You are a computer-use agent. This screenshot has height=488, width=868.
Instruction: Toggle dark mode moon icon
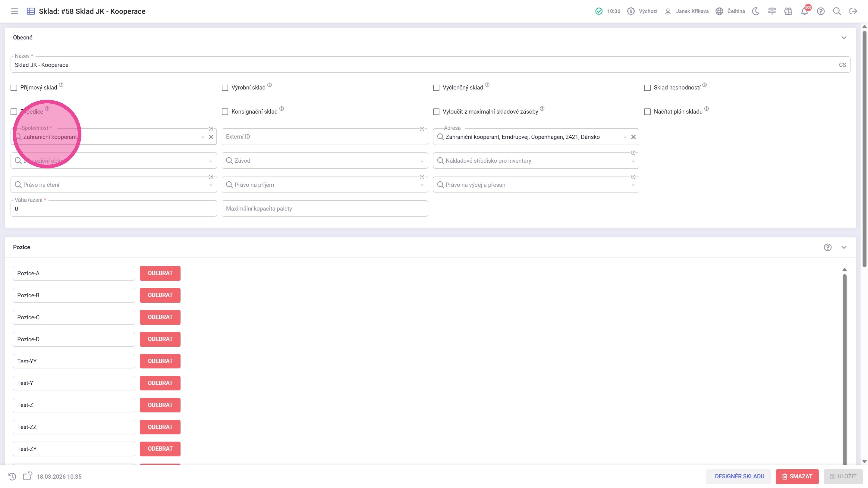(x=756, y=11)
